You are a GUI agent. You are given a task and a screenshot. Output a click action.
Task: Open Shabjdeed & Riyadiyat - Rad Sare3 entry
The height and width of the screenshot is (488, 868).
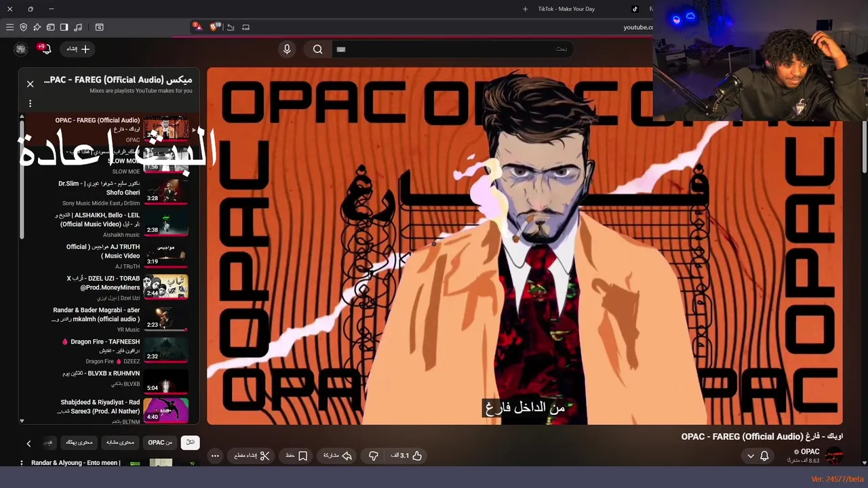point(109,411)
